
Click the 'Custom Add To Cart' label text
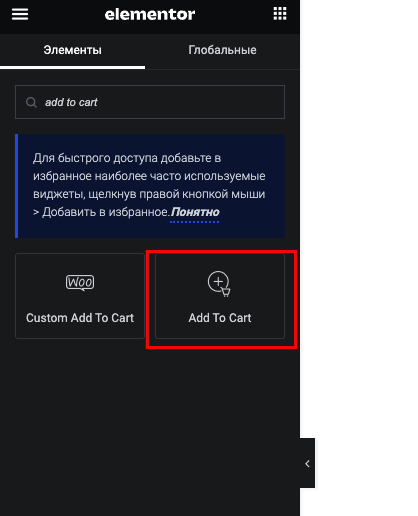click(80, 318)
